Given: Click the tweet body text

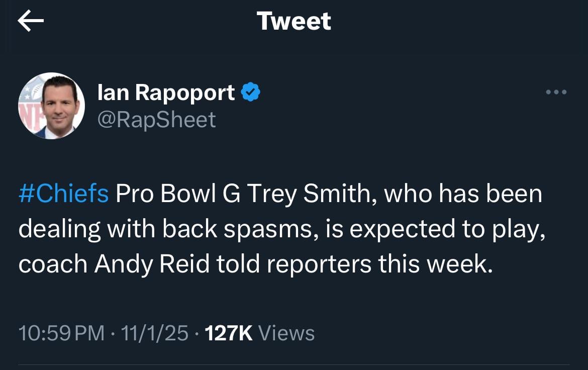Looking at the screenshot, I should point(281,228).
